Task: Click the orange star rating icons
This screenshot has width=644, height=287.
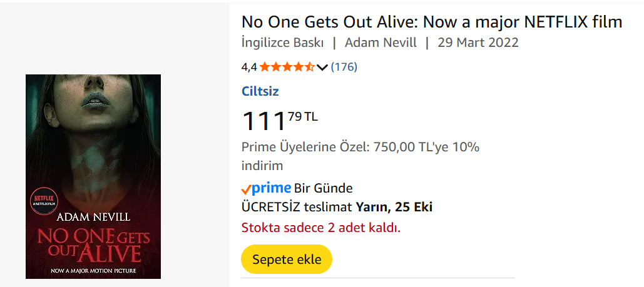Action: (x=287, y=67)
